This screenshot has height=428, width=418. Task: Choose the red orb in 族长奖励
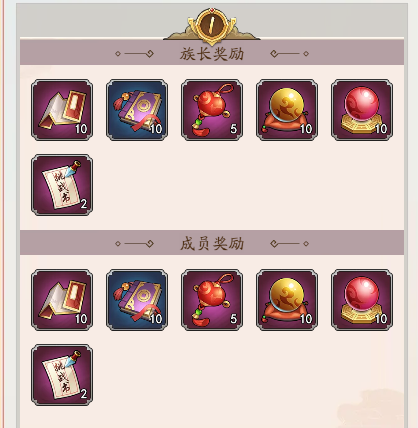(362, 110)
